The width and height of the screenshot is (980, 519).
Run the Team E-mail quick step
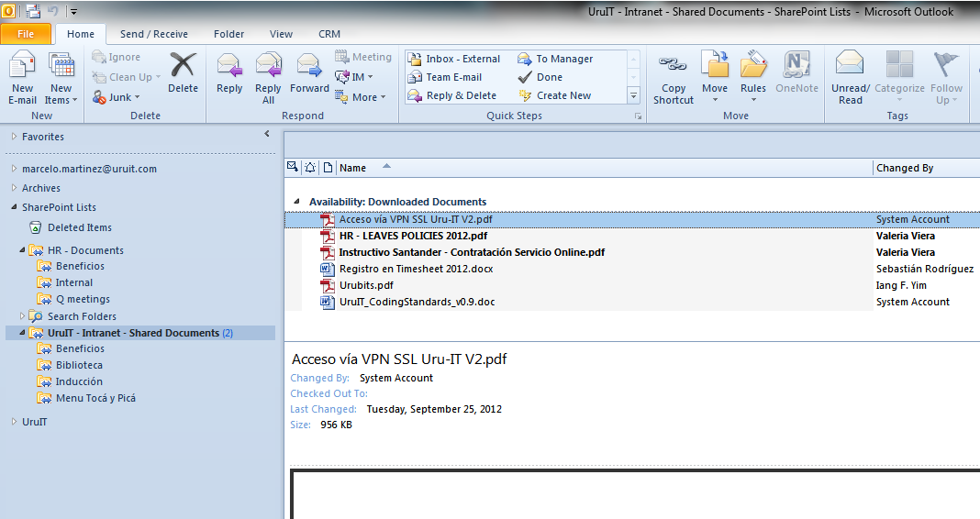(444, 77)
